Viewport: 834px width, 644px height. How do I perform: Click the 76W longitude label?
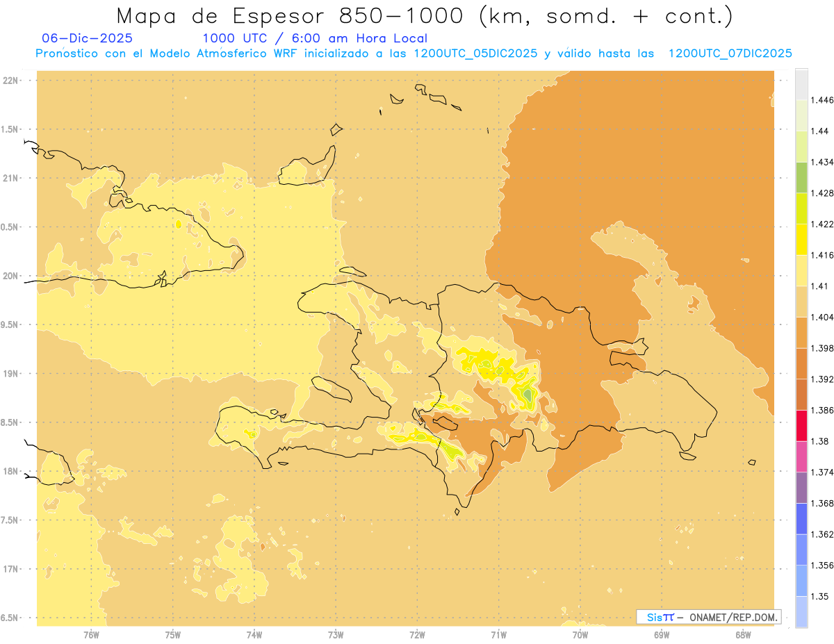[x=91, y=634]
